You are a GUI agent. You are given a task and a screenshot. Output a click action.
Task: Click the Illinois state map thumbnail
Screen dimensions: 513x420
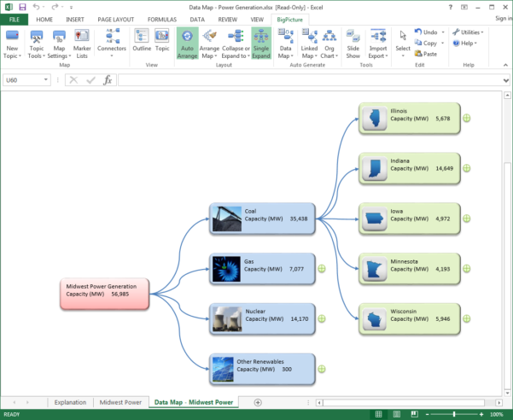coord(372,119)
